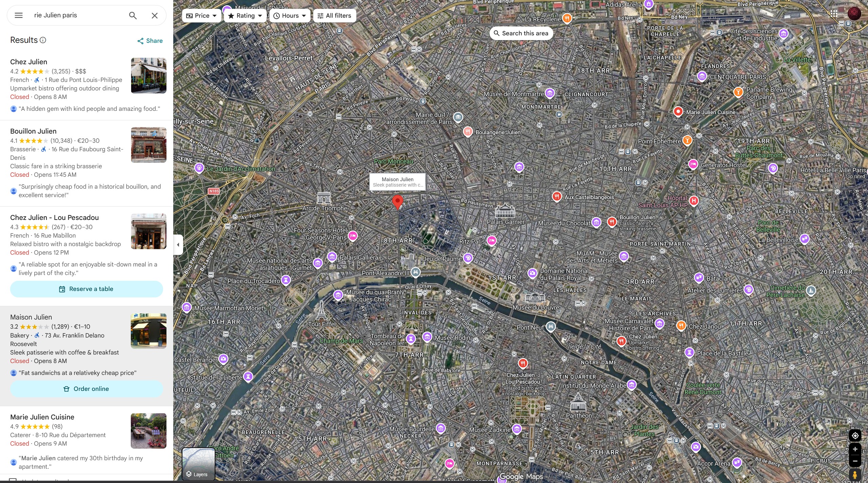Image resolution: width=868 pixels, height=483 pixels.
Task: Click the Bouillon Julien result photo thumbnail
Action: coord(148,145)
